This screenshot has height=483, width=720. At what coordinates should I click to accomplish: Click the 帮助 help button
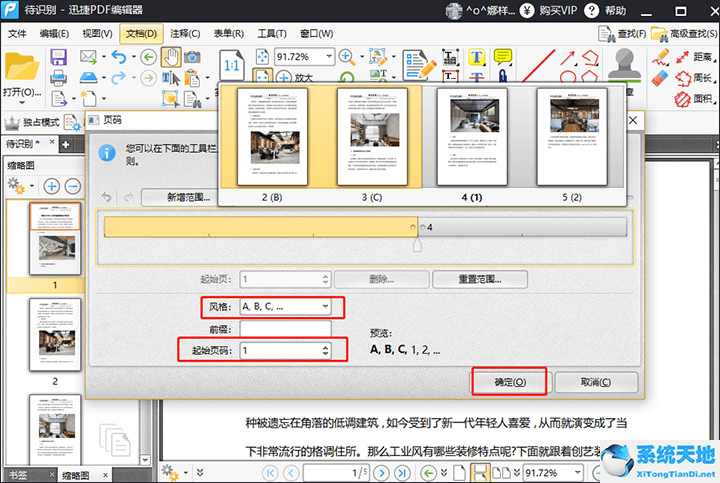[606, 10]
